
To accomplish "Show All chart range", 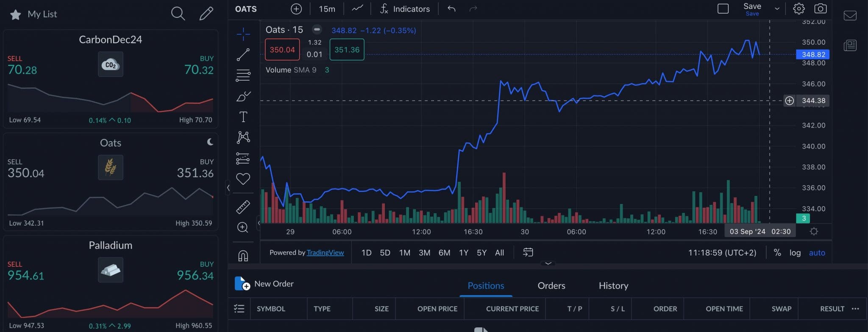I will pyautogui.click(x=500, y=253).
